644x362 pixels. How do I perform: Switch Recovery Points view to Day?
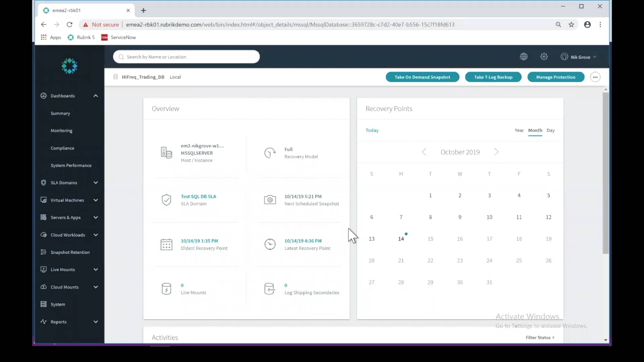(x=551, y=130)
